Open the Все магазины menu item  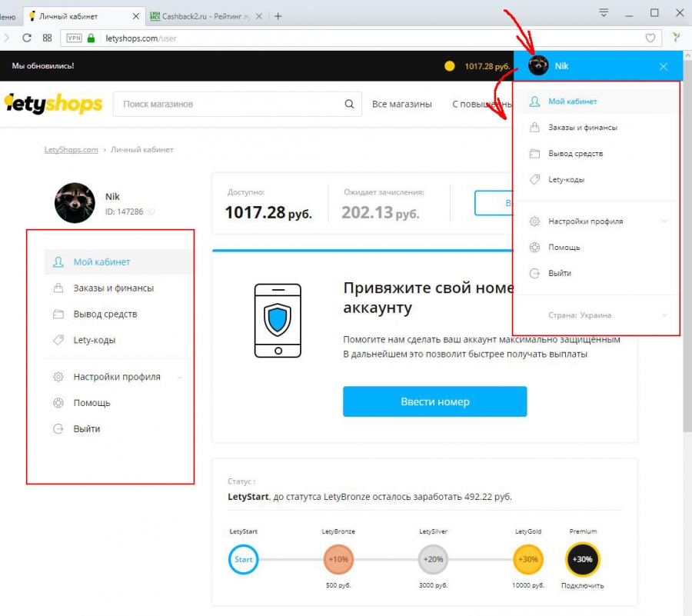coord(401,104)
